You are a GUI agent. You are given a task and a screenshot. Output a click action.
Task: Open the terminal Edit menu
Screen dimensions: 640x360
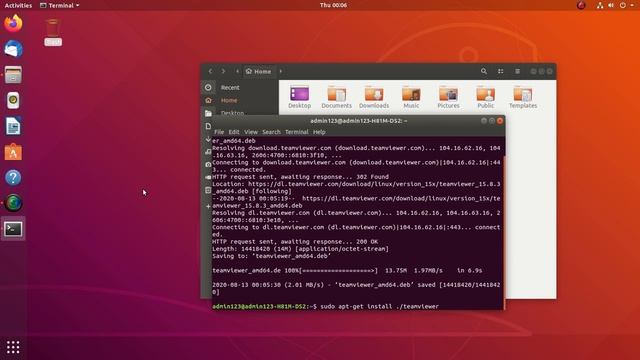234,132
